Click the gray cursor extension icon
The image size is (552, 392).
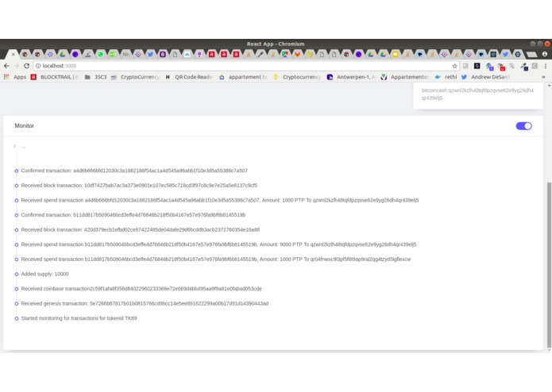[x=511, y=66]
